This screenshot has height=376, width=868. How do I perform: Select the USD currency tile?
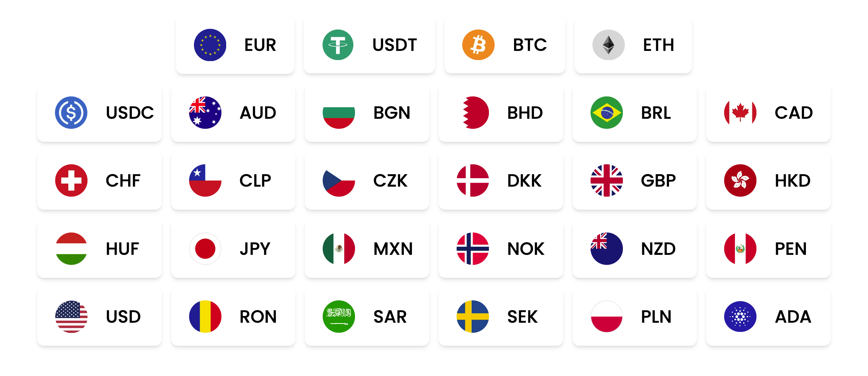coord(99,317)
